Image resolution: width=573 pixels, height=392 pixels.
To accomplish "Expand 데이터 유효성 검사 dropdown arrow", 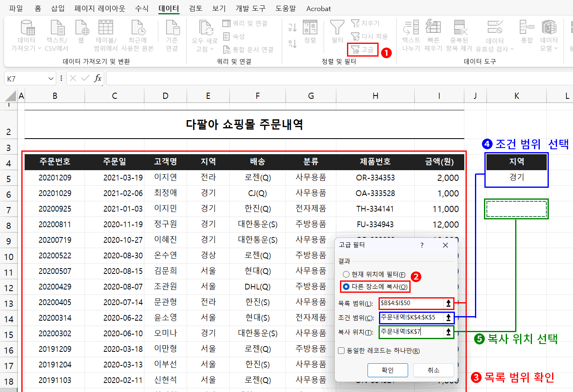I will pyautogui.click(x=512, y=49).
